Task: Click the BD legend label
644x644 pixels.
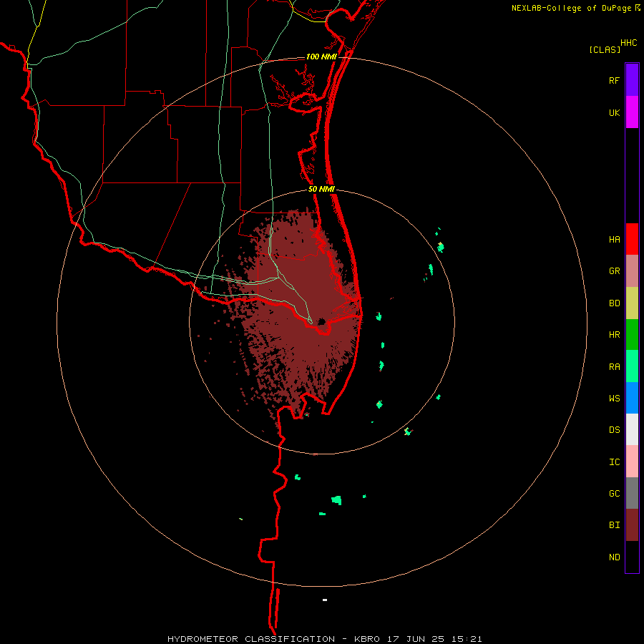Action: click(x=615, y=303)
